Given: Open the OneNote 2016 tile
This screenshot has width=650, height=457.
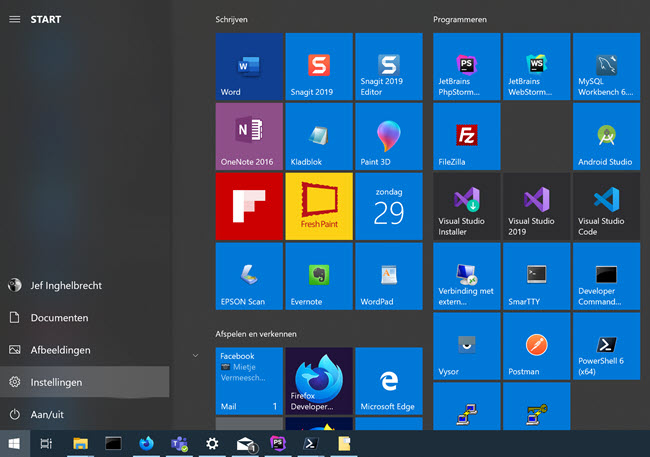Looking at the screenshot, I should (x=249, y=136).
